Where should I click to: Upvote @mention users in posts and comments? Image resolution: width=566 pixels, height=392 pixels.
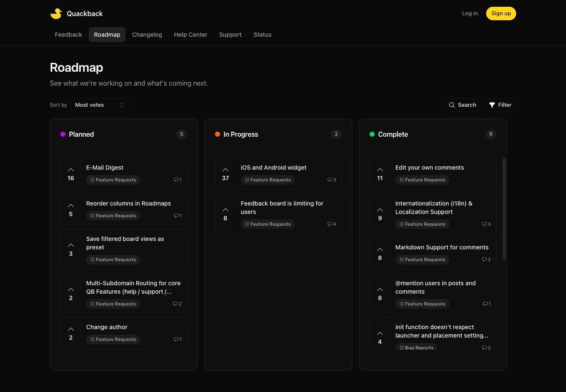380,294
